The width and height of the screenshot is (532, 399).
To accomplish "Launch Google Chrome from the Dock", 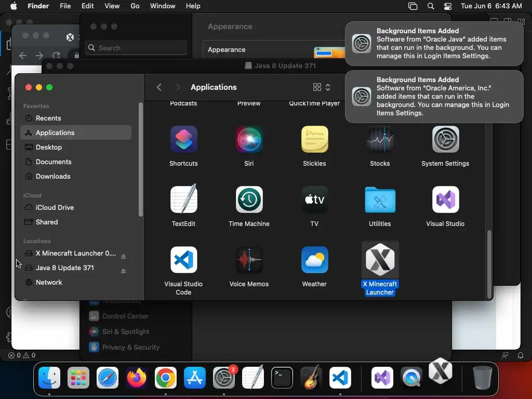I will [166, 378].
